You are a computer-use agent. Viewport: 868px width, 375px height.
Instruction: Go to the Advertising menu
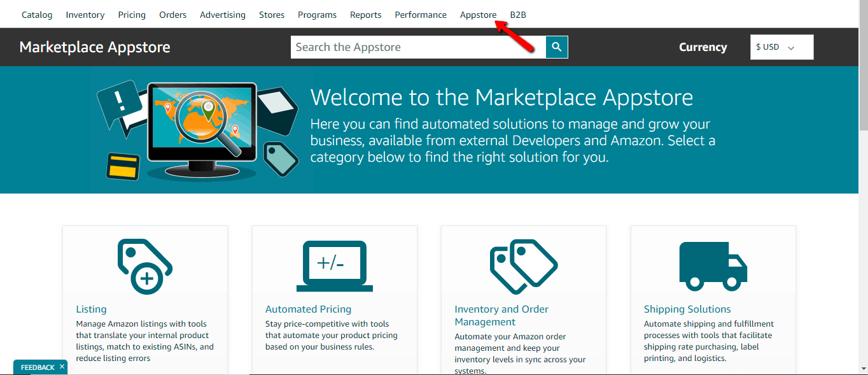coord(222,14)
